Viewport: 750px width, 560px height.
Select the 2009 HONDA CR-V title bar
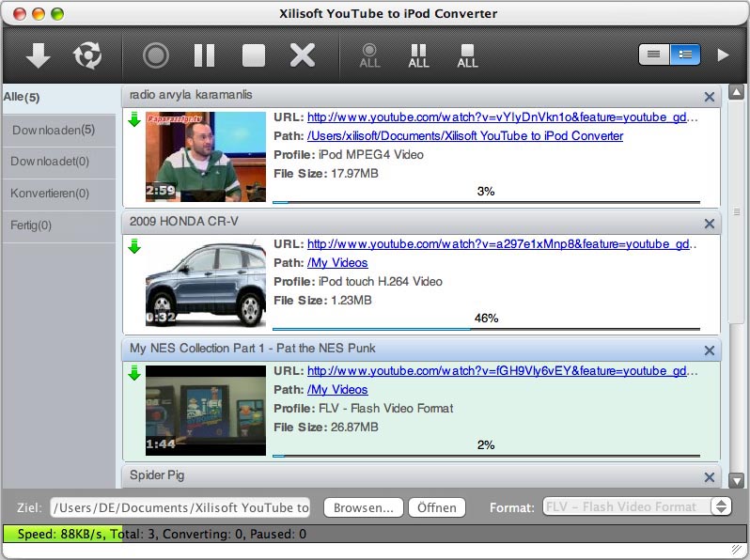pos(421,223)
